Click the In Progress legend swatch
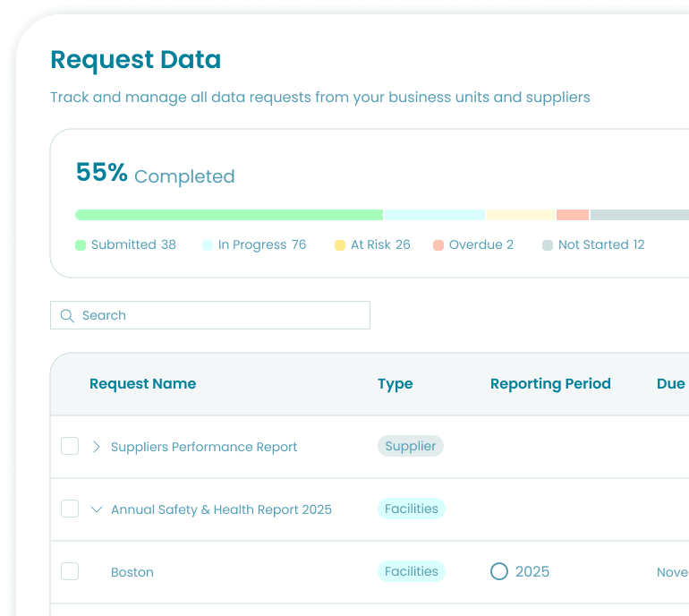Viewport: 689px width, 616px height. 208,245
